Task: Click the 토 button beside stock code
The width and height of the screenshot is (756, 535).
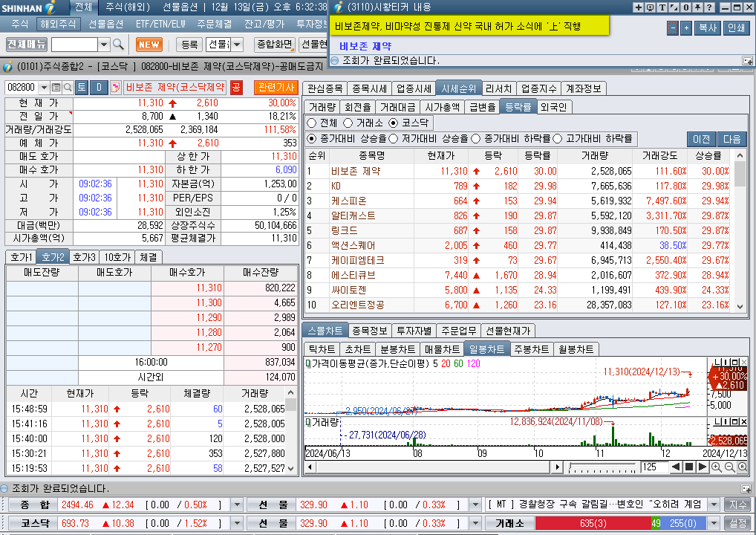Action: coord(82,88)
